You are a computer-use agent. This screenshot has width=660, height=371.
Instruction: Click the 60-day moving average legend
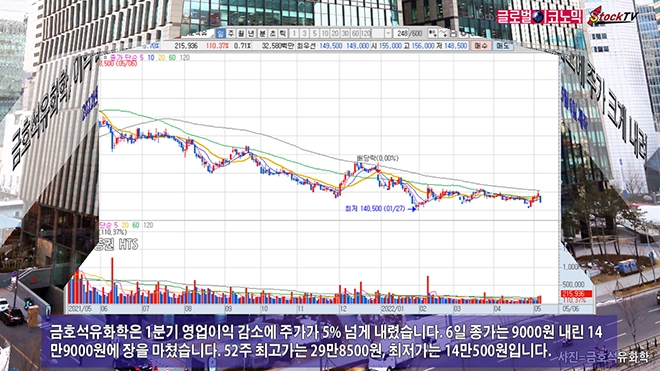coord(172,58)
